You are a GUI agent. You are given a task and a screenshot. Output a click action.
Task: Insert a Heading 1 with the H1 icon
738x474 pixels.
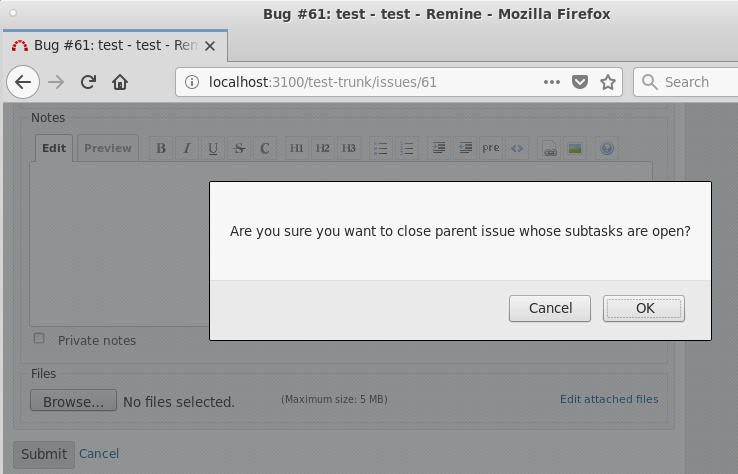[297, 148]
